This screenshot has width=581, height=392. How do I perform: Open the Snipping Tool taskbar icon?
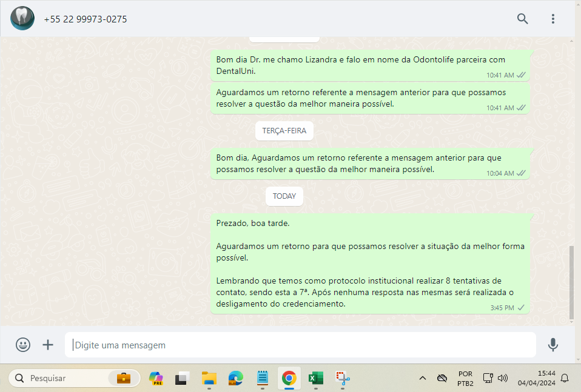343,378
